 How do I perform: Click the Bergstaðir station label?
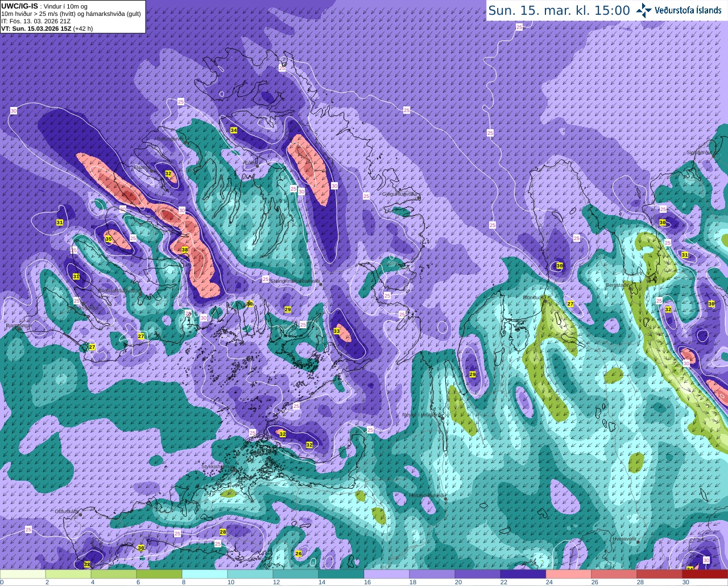coord(618,285)
